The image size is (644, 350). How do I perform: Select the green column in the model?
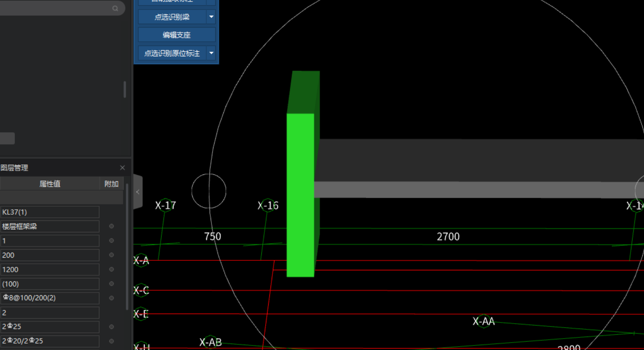point(301,195)
